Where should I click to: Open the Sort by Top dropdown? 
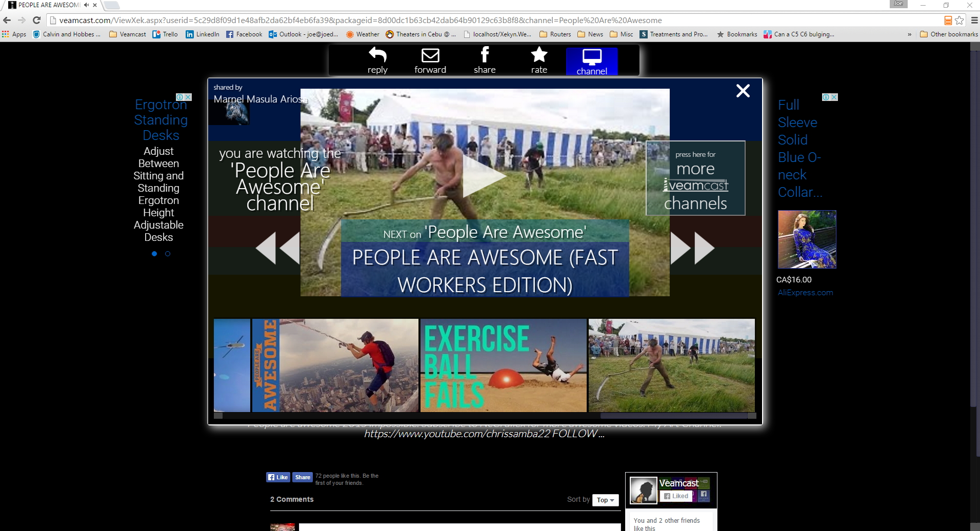(x=606, y=500)
